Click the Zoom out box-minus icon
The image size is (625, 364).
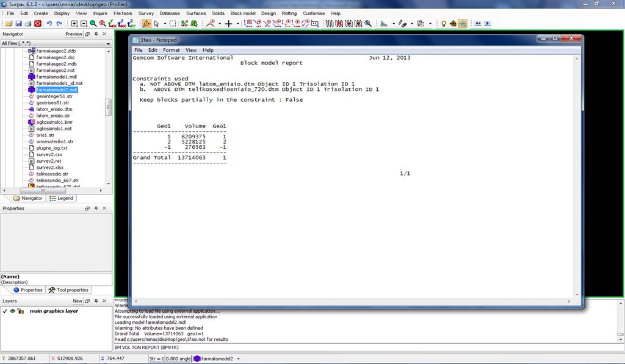tap(84, 24)
